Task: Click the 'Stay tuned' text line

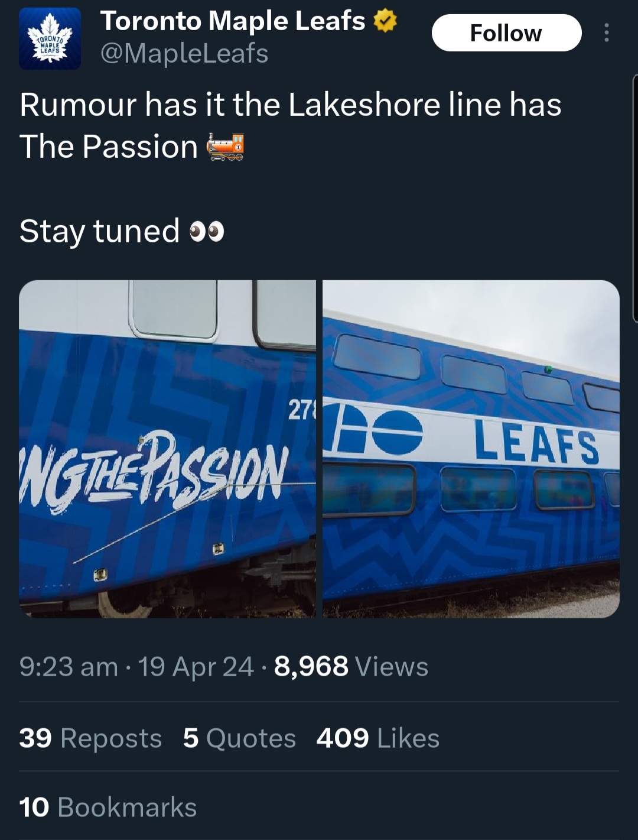Action: [99, 231]
